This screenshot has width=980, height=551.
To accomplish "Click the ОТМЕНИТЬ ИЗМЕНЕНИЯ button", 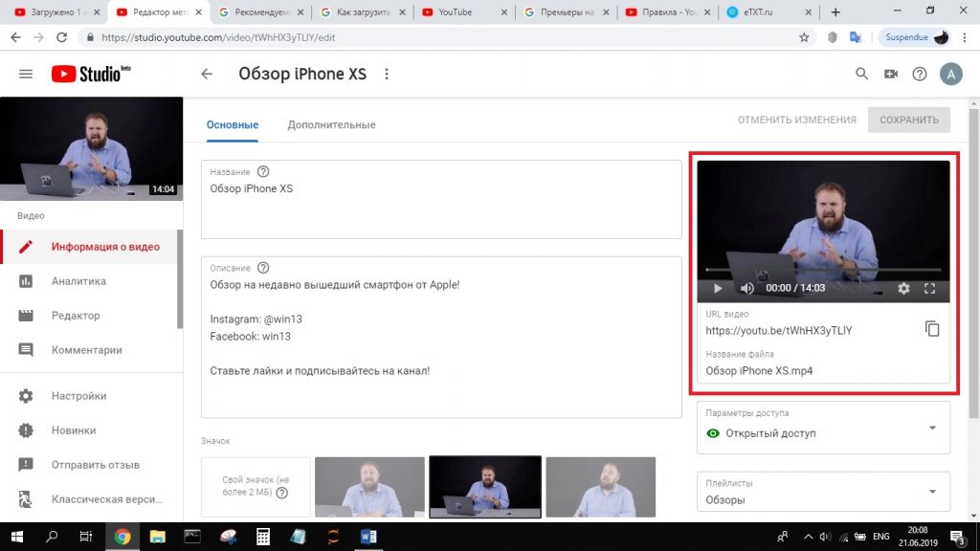I will pos(797,120).
